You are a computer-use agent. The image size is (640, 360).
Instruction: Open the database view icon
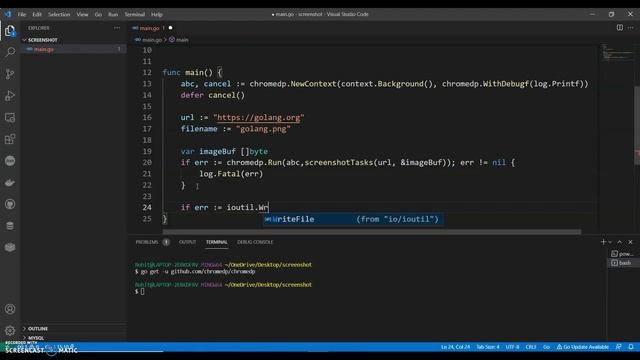pyautogui.click(x=10, y=226)
